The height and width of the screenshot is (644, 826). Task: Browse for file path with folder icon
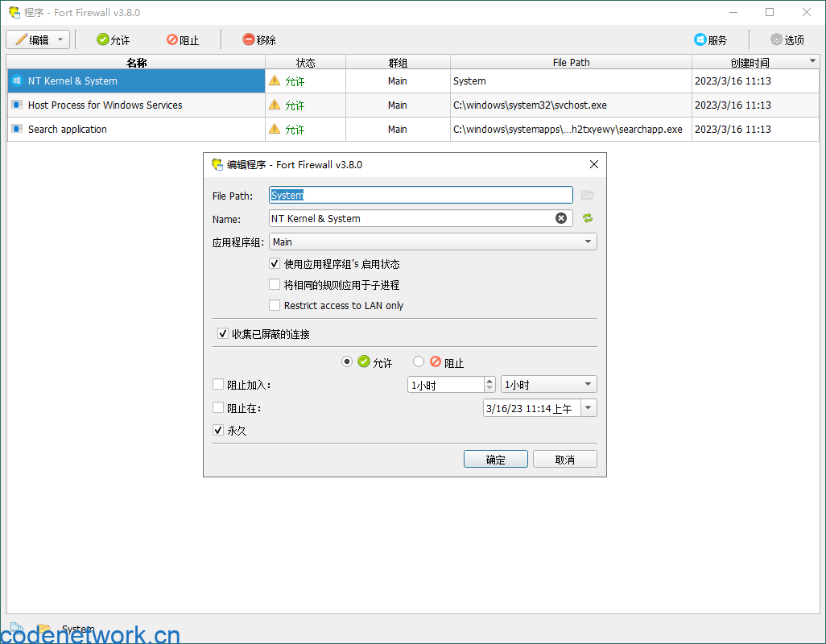pos(587,195)
